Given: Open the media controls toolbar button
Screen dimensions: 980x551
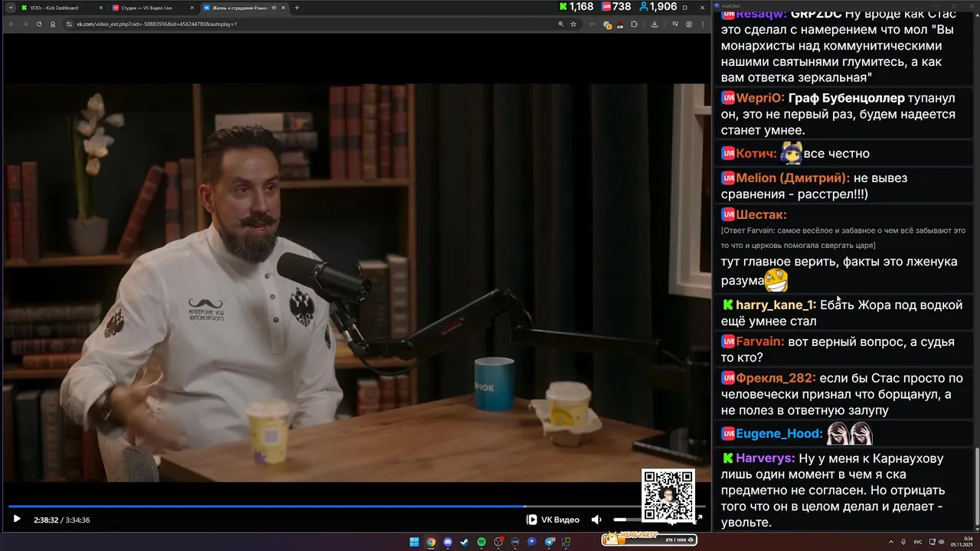Looking at the screenshot, I should click(675, 24).
